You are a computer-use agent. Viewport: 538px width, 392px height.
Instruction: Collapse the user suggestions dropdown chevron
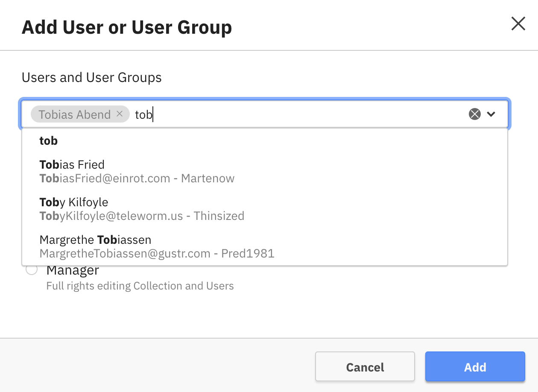(x=491, y=114)
